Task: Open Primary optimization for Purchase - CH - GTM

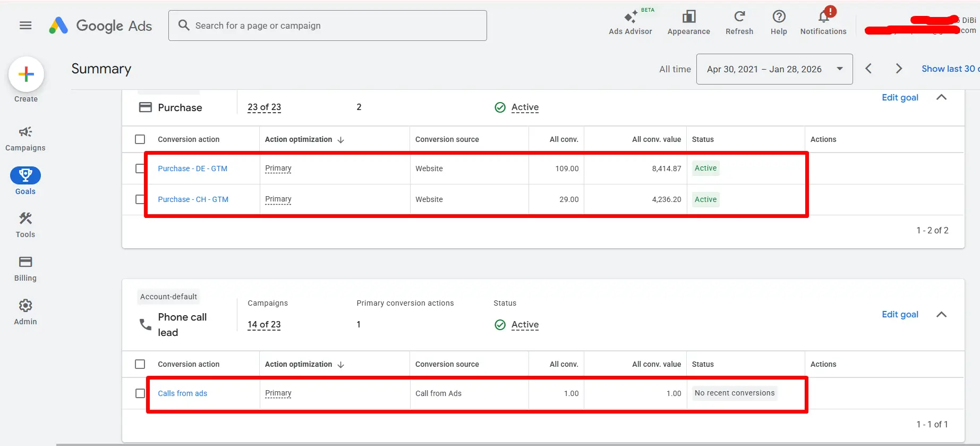Action: click(278, 199)
